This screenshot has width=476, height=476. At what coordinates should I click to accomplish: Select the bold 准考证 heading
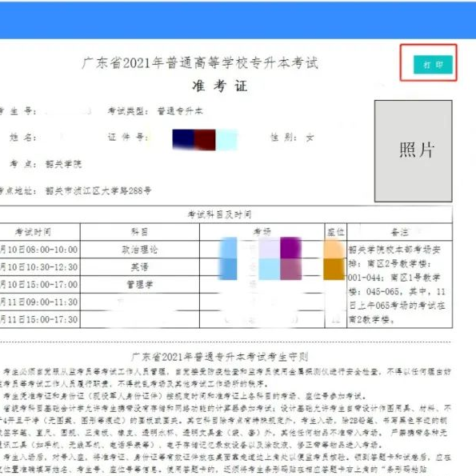(220, 86)
